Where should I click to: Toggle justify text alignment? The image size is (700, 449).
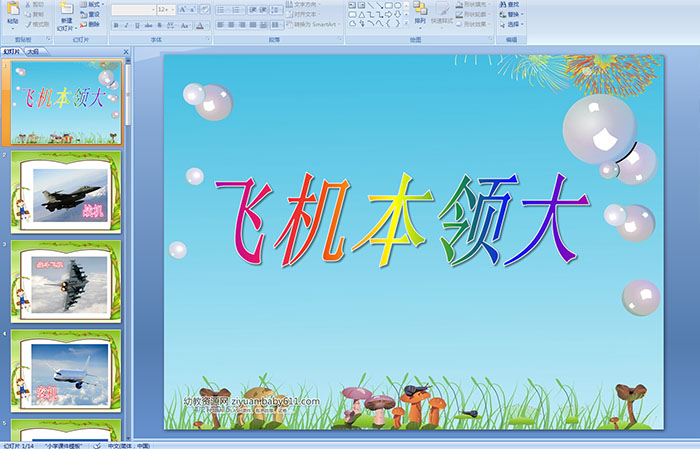click(x=253, y=25)
